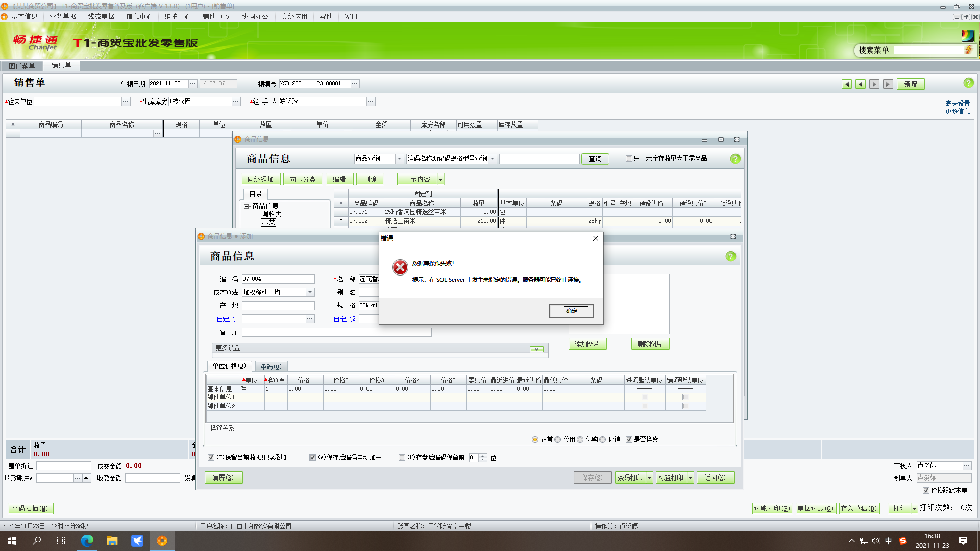Open 高级应用 menu
Screen dimensions: 980x551
point(295,16)
